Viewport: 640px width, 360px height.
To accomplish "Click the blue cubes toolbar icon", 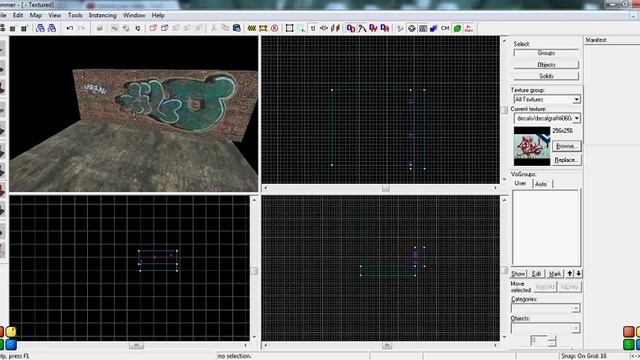I will (x=434, y=28).
